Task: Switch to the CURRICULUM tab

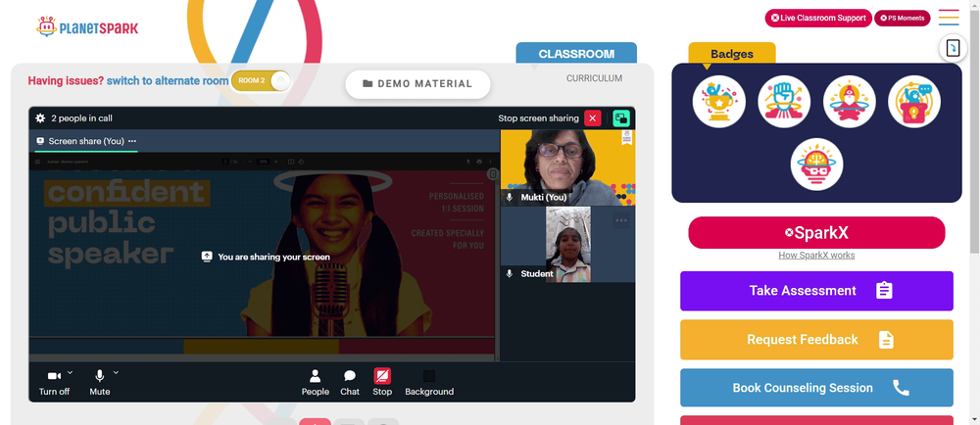Action: tap(595, 78)
